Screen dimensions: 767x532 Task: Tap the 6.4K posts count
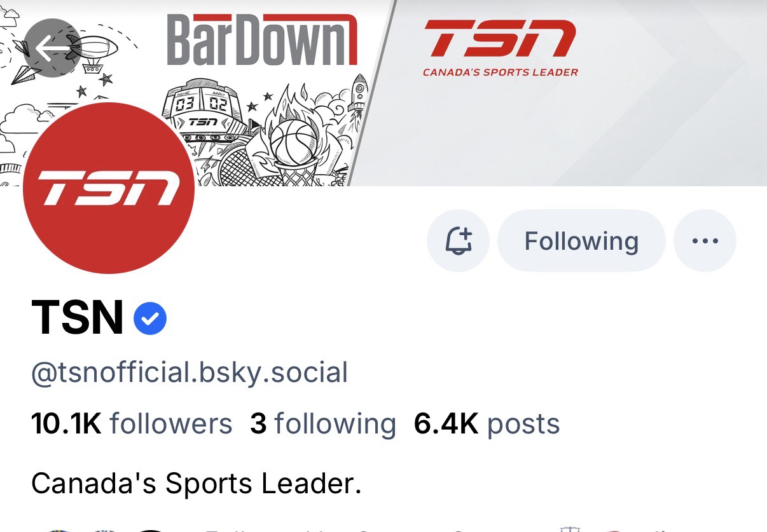pos(487,424)
